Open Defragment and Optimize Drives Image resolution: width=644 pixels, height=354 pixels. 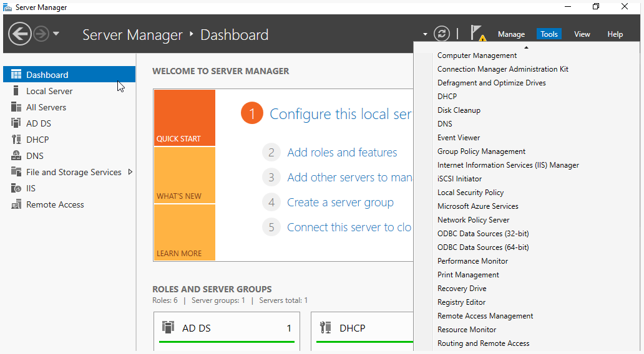coord(491,83)
